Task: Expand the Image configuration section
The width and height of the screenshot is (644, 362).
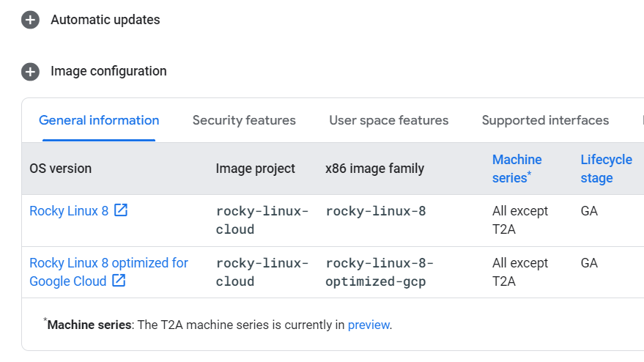Action: [30, 72]
